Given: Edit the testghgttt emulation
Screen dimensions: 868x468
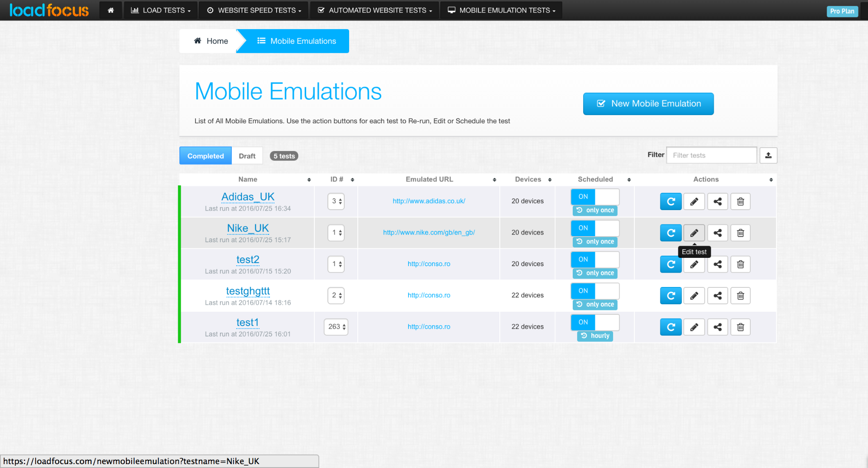Looking at the screenshot, I should (x=694, y=296).
